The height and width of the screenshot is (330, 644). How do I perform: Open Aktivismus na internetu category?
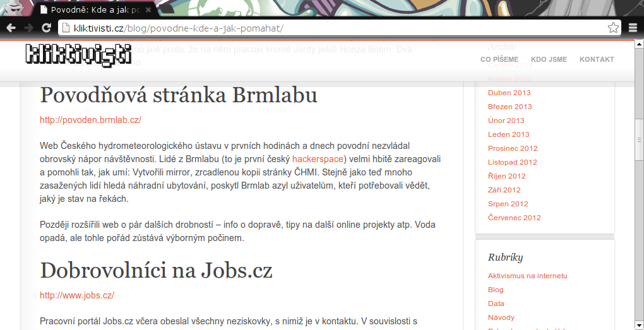click(x=527, y=276)
